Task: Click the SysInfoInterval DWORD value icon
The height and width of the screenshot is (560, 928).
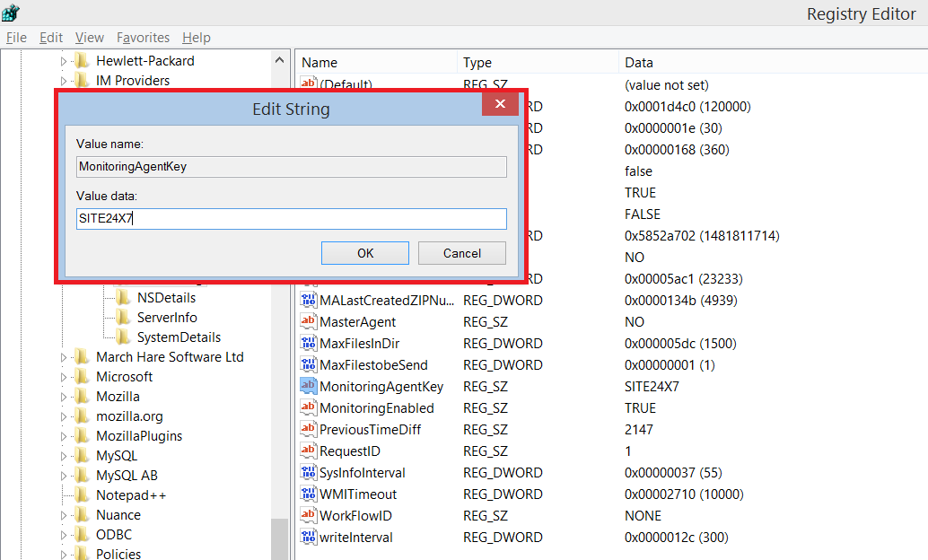Action: point(309,472)
